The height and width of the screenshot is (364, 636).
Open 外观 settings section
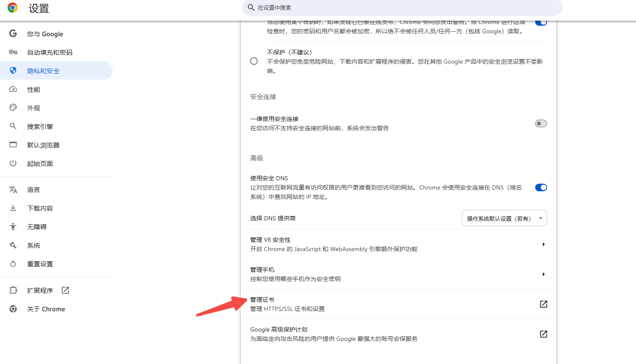coord(57,108)
